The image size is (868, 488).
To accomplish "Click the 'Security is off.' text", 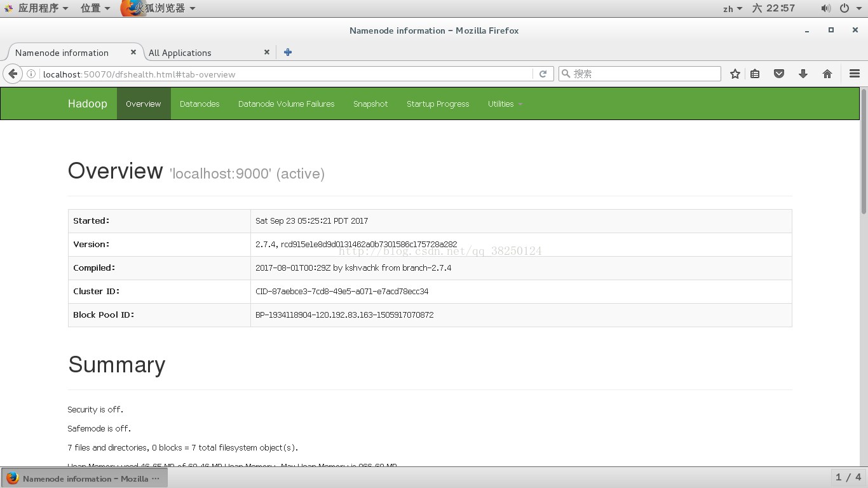I will 95,410.
